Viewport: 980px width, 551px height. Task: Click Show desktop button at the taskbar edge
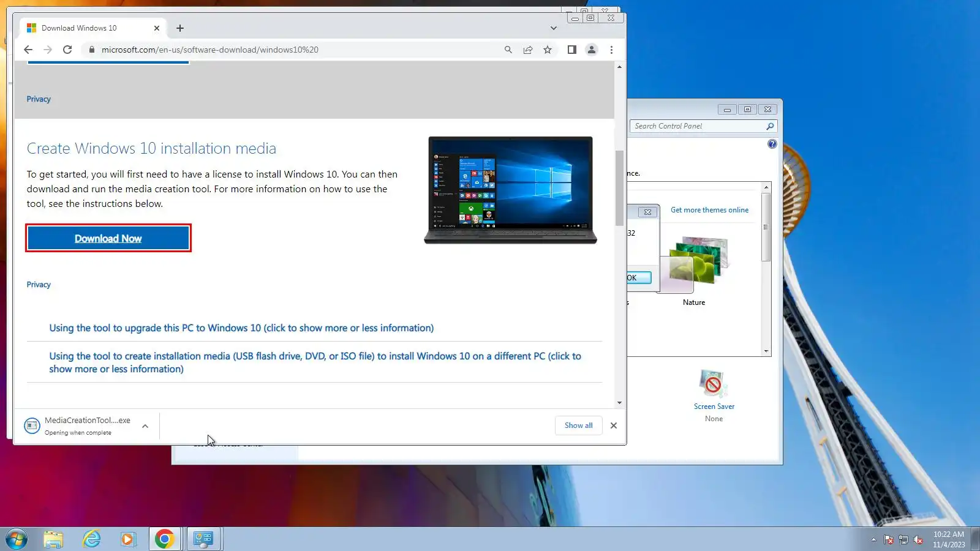click(975, 539)
